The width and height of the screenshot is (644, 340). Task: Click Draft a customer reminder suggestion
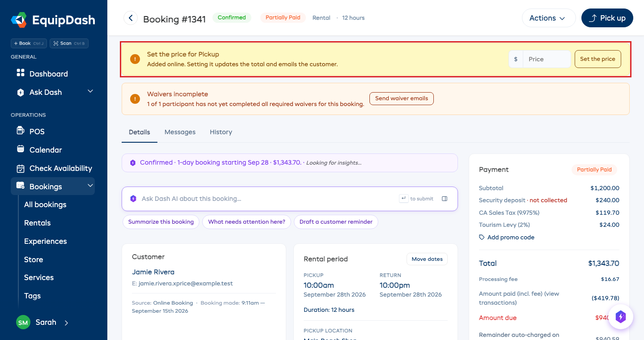336,222
